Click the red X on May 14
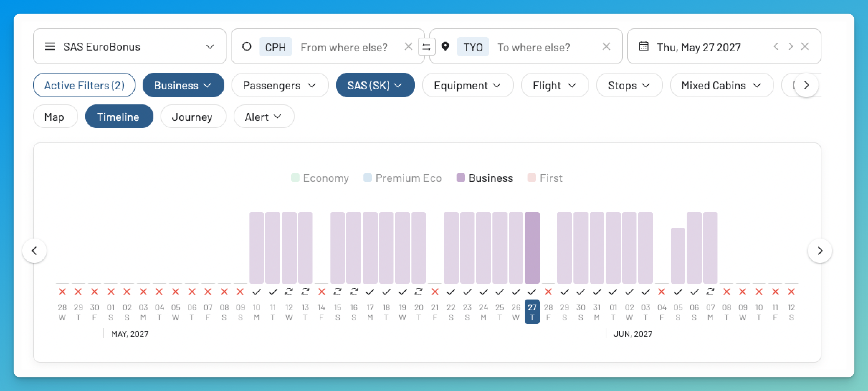This screenshot has width=868, height=391. tap(321, 292)
